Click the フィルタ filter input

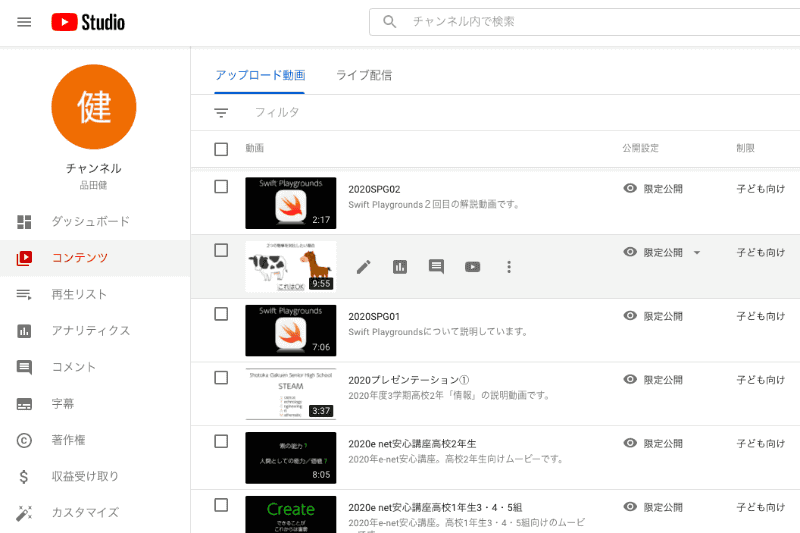tap(277, 113)
